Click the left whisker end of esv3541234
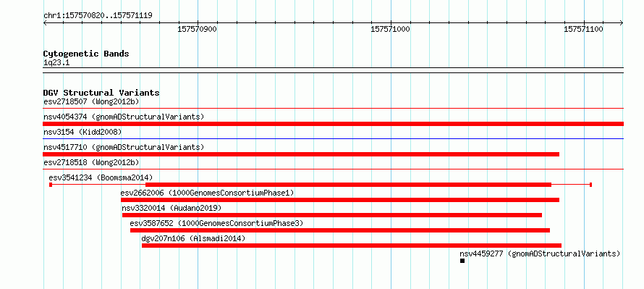 [51, 185]
